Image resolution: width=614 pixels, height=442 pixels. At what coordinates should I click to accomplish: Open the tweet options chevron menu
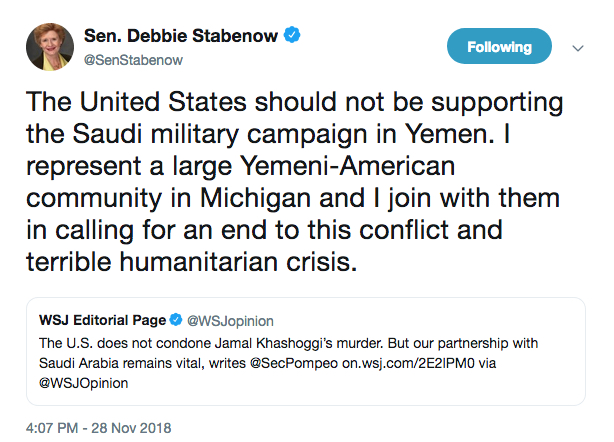(x=577, y=47)
